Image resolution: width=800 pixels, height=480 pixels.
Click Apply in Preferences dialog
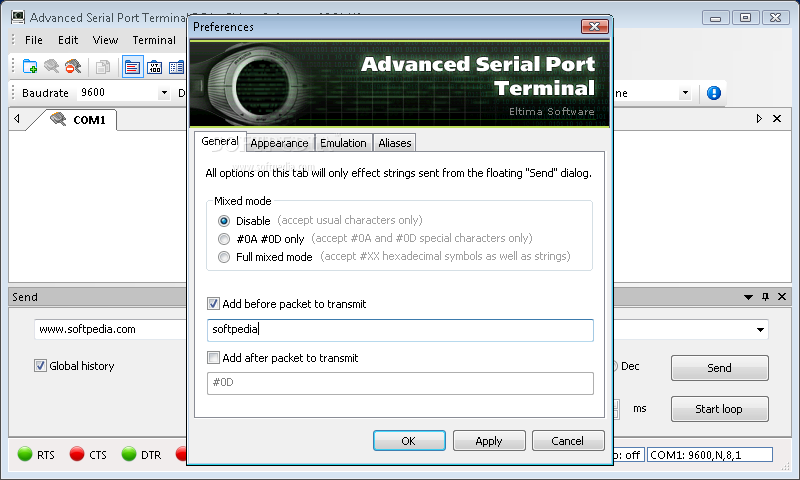coord(489,441)
